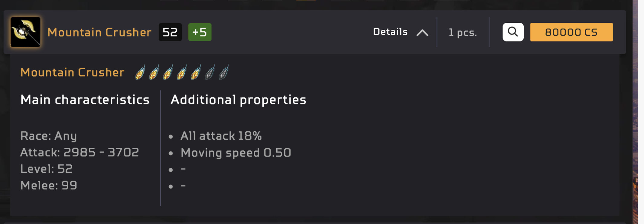
Task: Select the Additional properties heading
Action: (x=238, y=100)
